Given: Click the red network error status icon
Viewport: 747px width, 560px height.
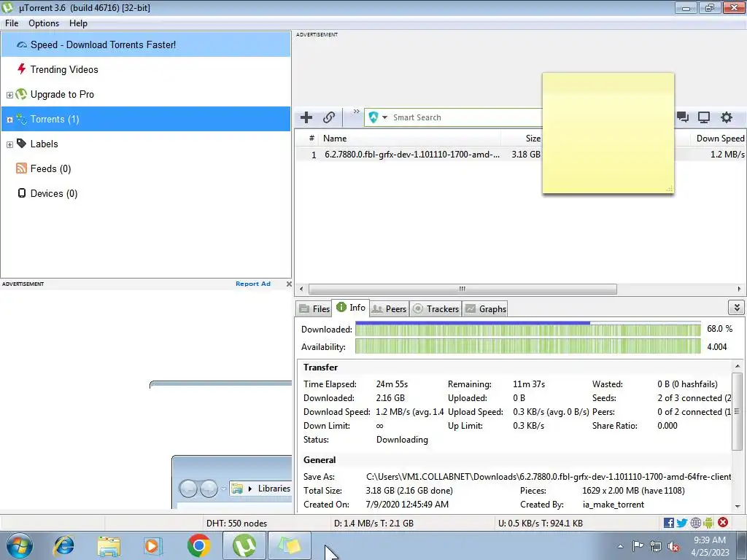Looking at the screenshot, I should [x=723, y=522].
